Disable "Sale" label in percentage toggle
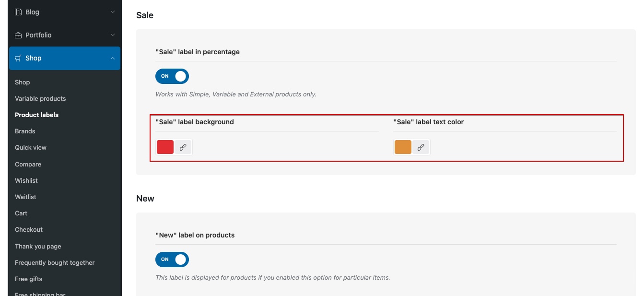The height and width of the screenshot is (296, 644). (x=172, y=76)
